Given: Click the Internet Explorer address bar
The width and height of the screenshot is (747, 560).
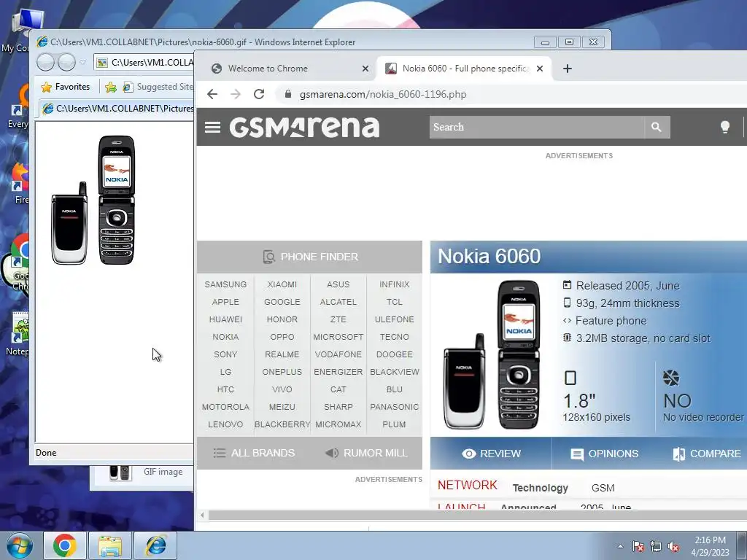Looking at the screenshot, I should [x=144, y=63].
